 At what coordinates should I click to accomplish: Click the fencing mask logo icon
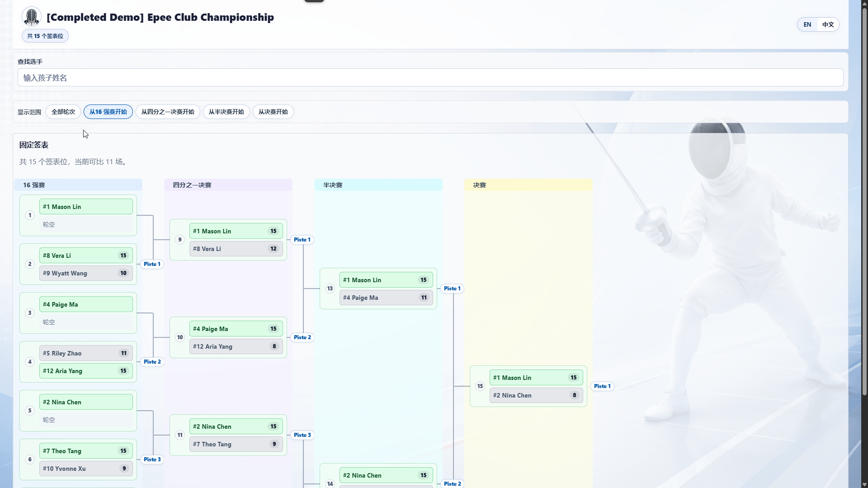[32, 17]
